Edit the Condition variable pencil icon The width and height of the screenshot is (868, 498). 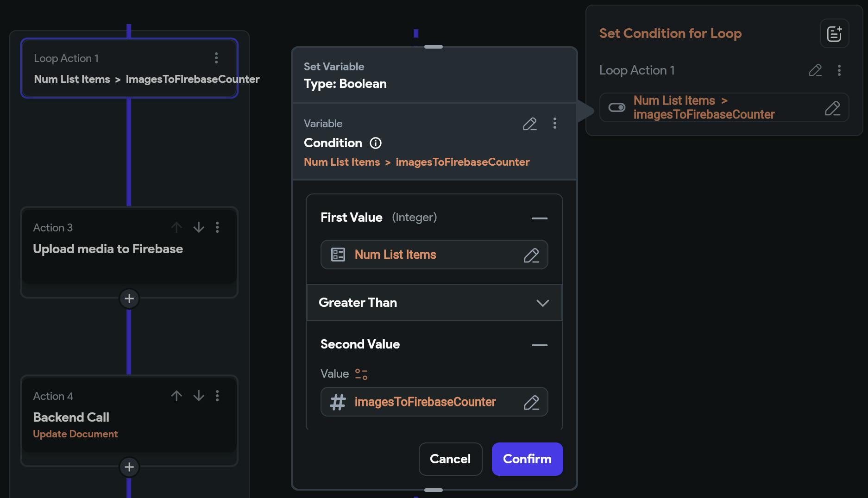[529, 124]
